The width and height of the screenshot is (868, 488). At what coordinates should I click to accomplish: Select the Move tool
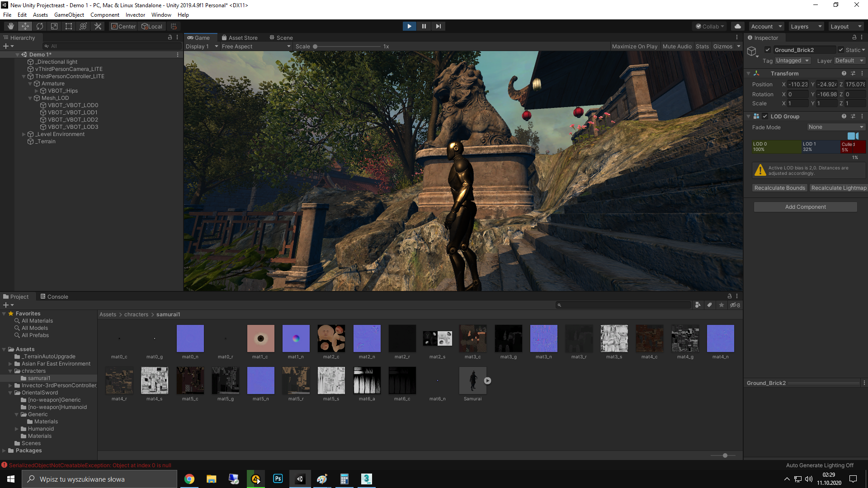[25, 26]
